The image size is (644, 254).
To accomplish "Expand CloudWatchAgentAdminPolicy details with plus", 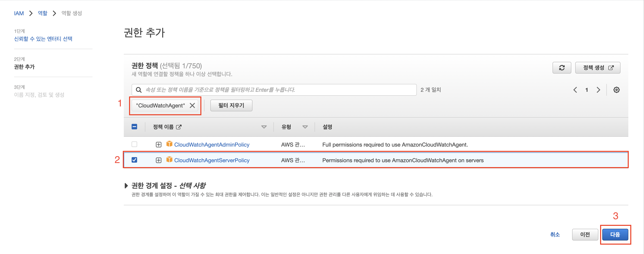I will click(x=158, y=145).
